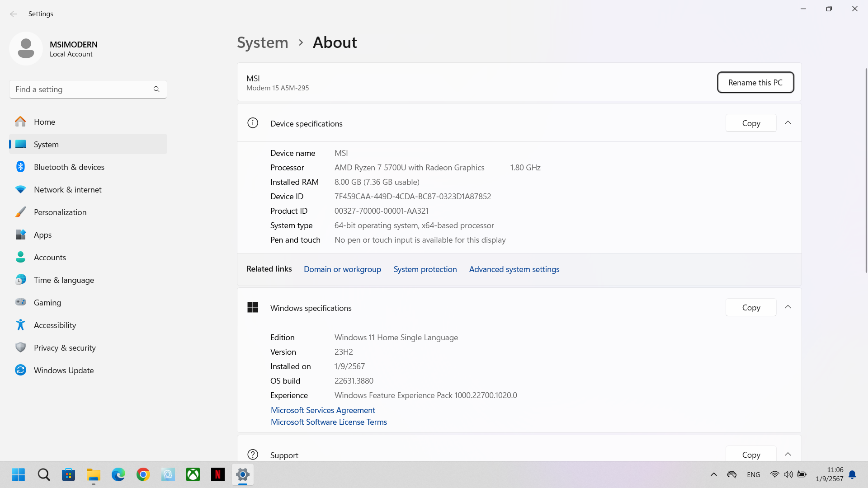Viewport: 868px width, 488px height.
Task: Click the Edition value Windows 11 Home Single Language
Action: 396,338
